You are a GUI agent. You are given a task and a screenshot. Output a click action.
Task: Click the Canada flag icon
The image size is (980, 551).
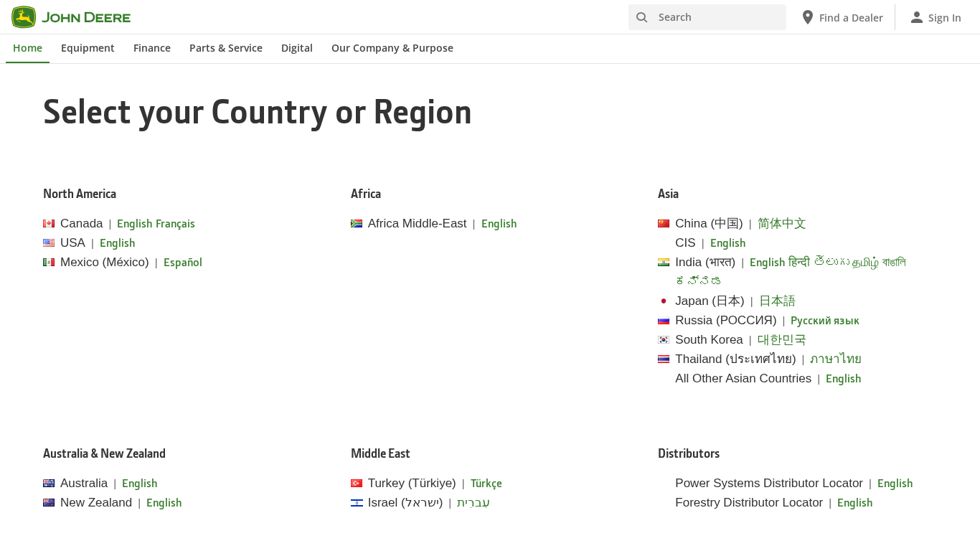point(49,224)
